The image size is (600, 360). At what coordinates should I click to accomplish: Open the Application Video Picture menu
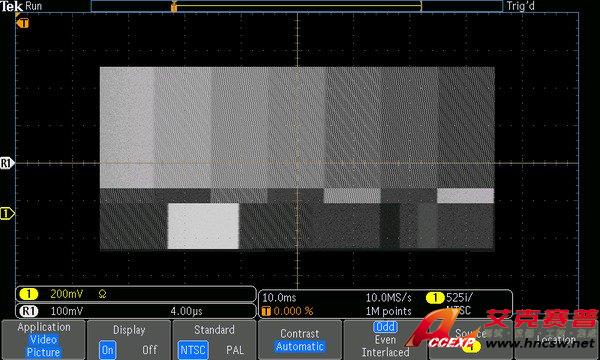pyautogui.click(x=43, y=340)
